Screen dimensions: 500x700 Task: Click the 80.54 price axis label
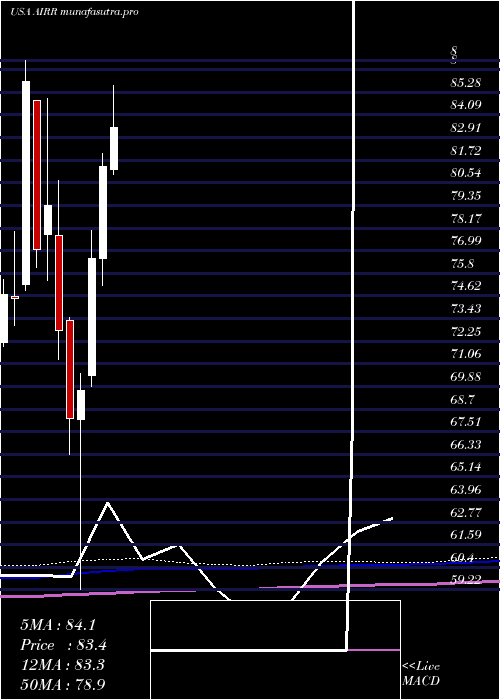[x=466, y=173]
